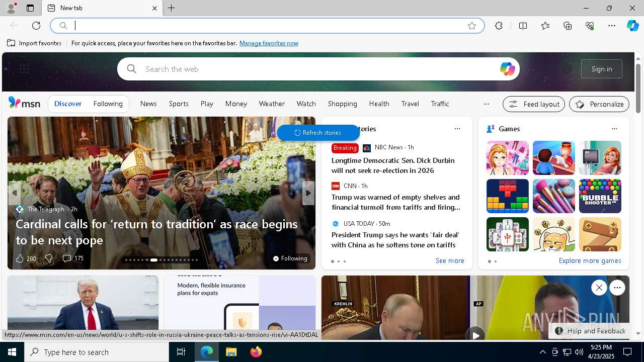644x362 pixels.
Task: Click the Windows Start button
Action: tap(12, 352)
